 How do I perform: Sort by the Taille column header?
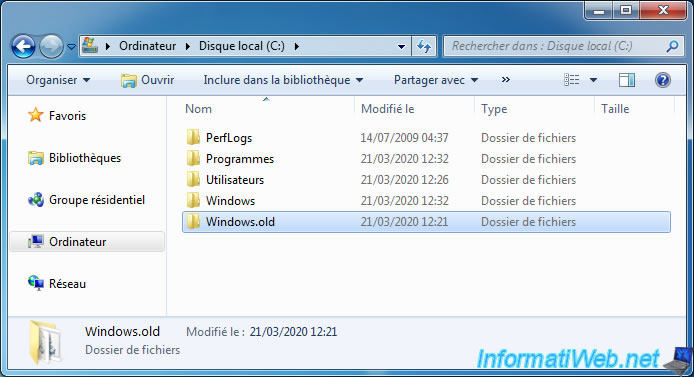pyautogui.click(x=615, y=109)
